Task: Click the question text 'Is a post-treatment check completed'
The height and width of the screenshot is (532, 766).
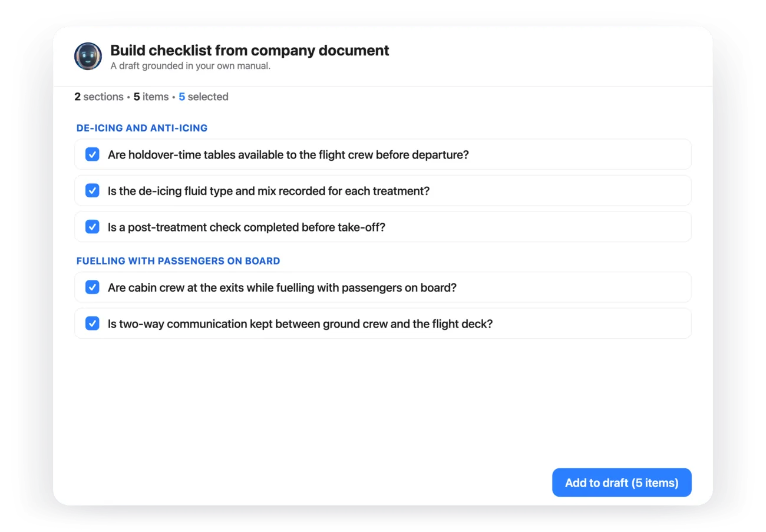Action: point(246,227)
